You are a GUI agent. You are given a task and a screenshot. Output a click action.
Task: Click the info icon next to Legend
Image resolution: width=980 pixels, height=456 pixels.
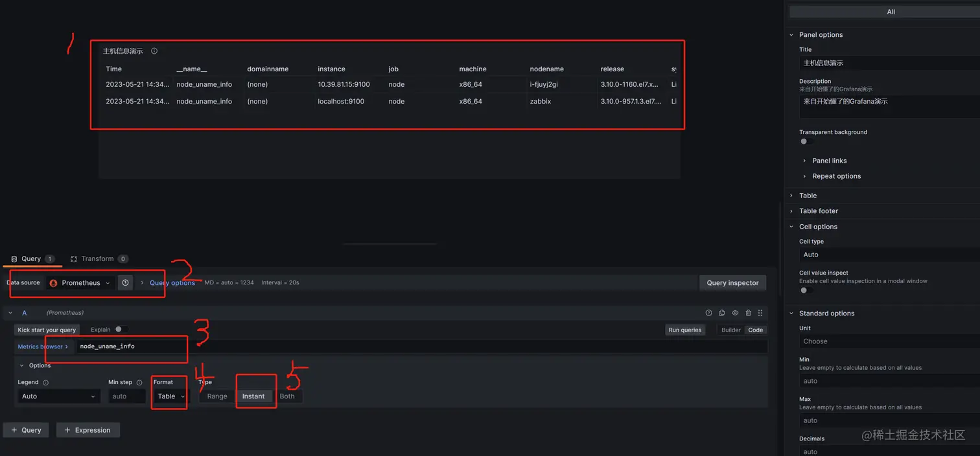tap(45, 383)
